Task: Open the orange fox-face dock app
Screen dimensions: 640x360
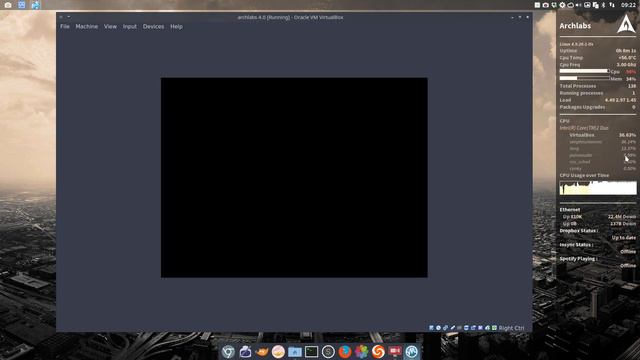Action: (262, 351)
